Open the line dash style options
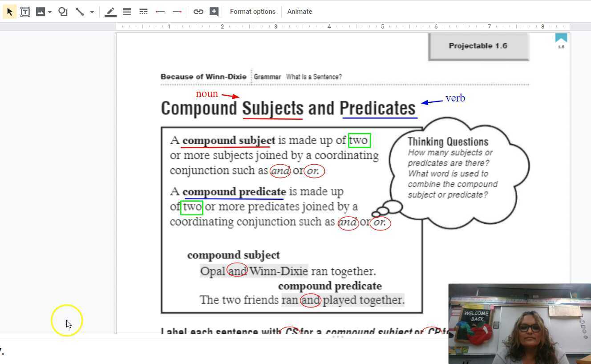Viewport: 591px width, 364px height. pyautogui.click(x=143, y=11)
